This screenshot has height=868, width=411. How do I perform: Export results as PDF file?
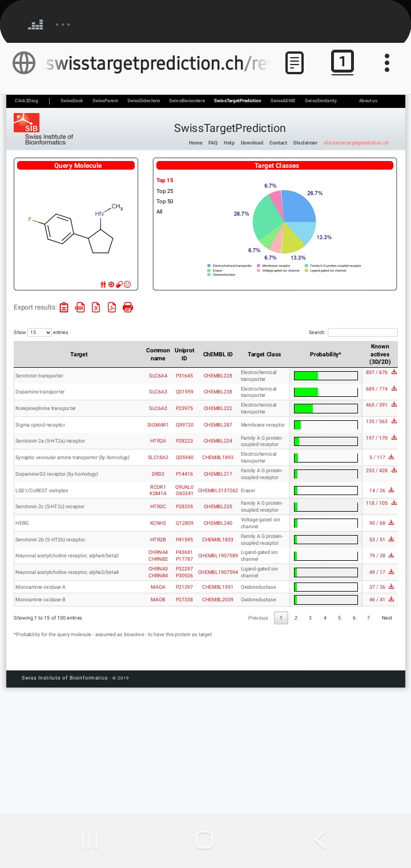(x=112, y=307)
